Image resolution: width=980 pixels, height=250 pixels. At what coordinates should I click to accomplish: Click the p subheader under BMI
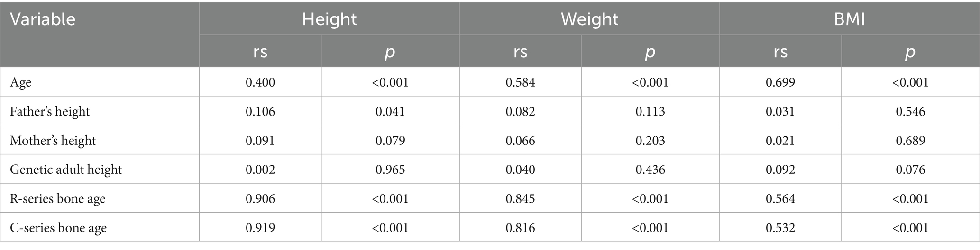[910, 51]
